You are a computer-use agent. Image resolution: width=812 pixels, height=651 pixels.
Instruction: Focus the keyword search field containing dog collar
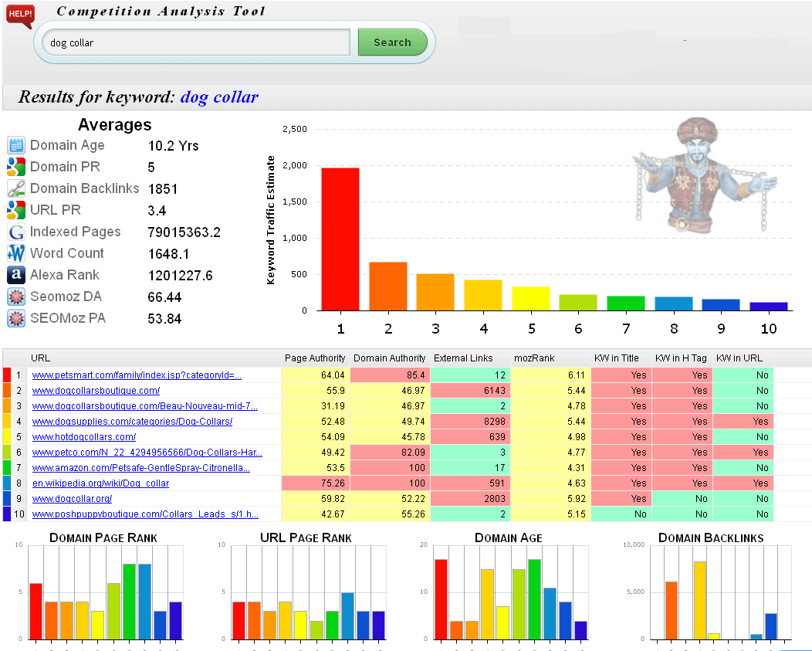click(x=196, y=42)
